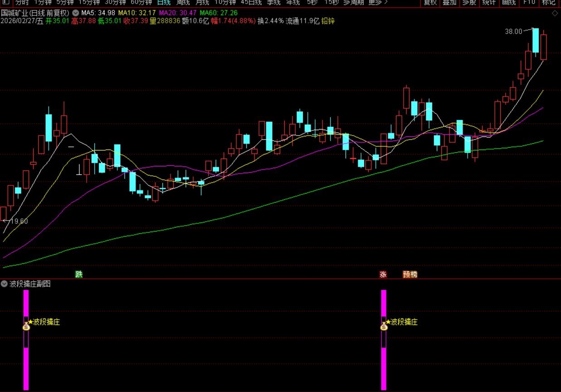Switch to the 5分钟 period

pyautogui.click(x=65, y=2)
